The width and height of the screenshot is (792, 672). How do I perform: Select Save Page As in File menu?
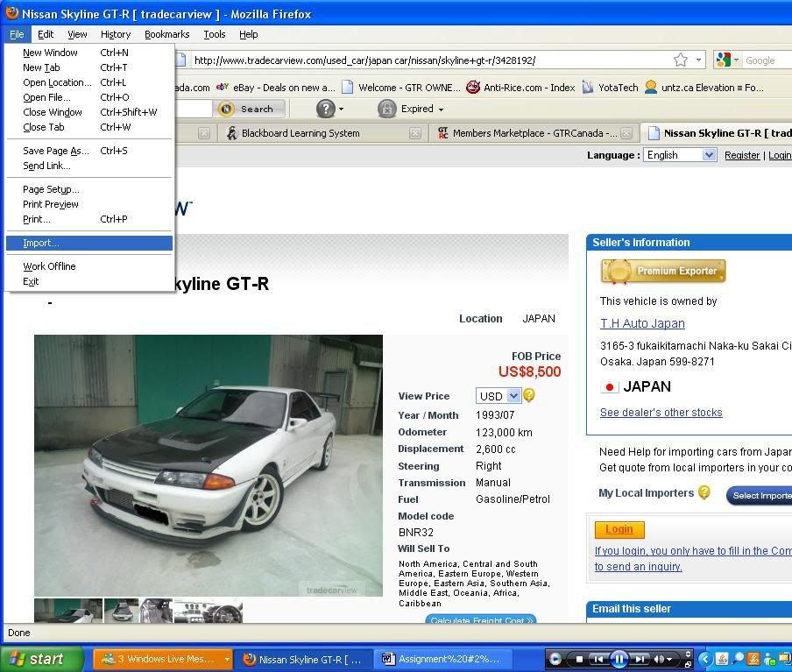pos(89,151)
